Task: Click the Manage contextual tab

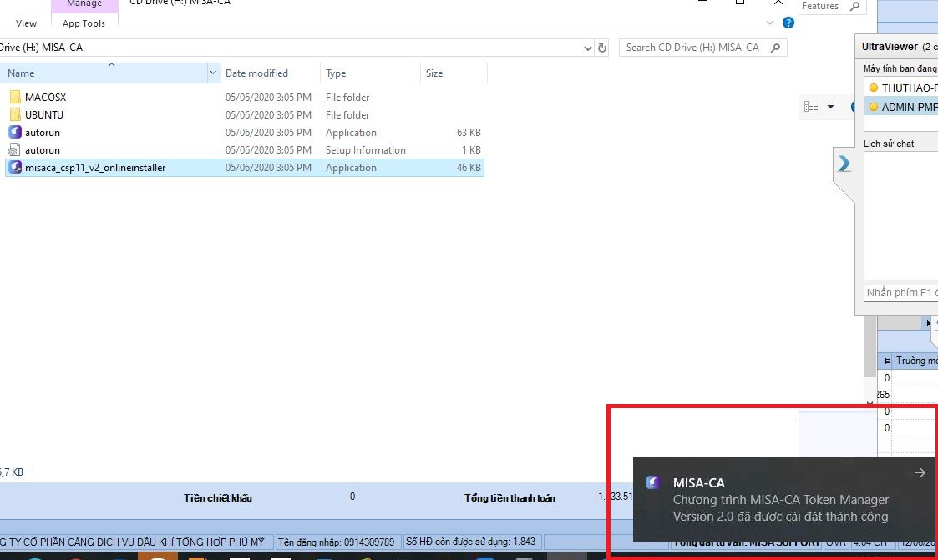Action: pos(84,4)
